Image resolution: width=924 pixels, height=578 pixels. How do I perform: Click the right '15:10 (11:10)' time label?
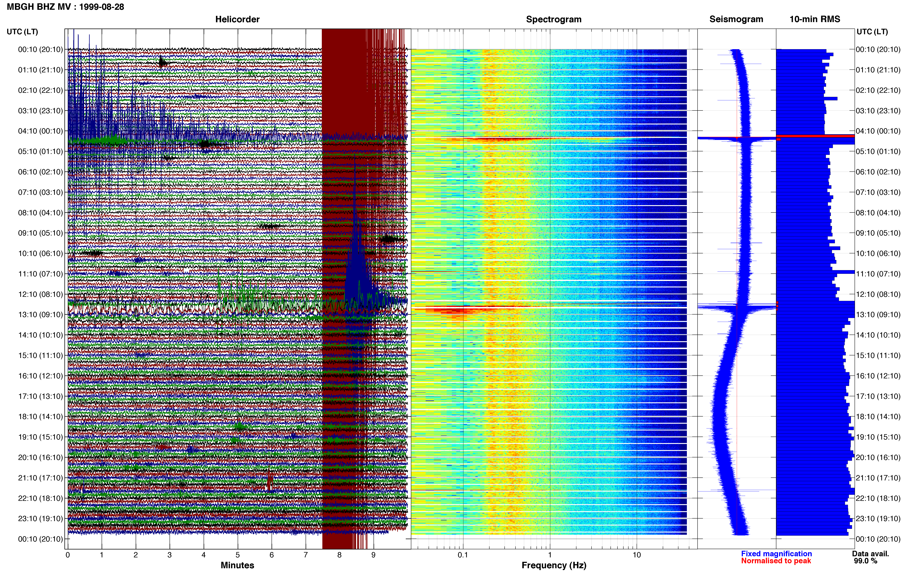(x=878, y=356)
